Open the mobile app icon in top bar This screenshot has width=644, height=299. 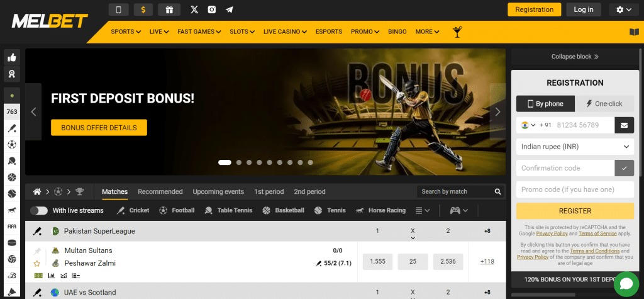[x=118, y=9]
